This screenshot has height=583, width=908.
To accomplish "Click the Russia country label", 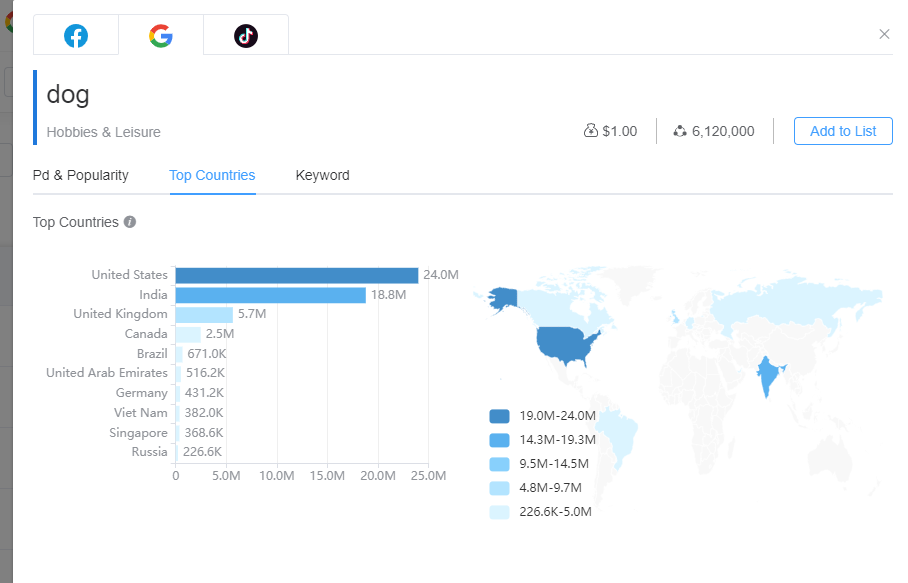I will click(149, 452).
